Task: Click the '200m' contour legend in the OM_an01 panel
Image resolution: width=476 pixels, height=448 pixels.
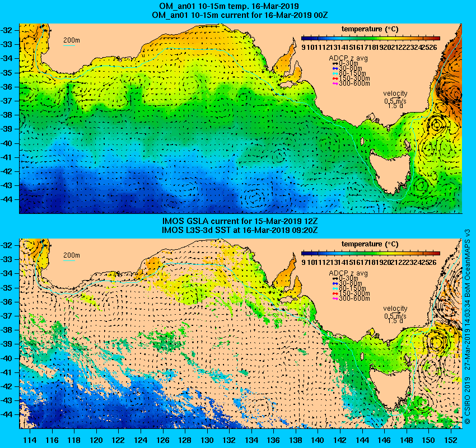Action: (71, 40)
